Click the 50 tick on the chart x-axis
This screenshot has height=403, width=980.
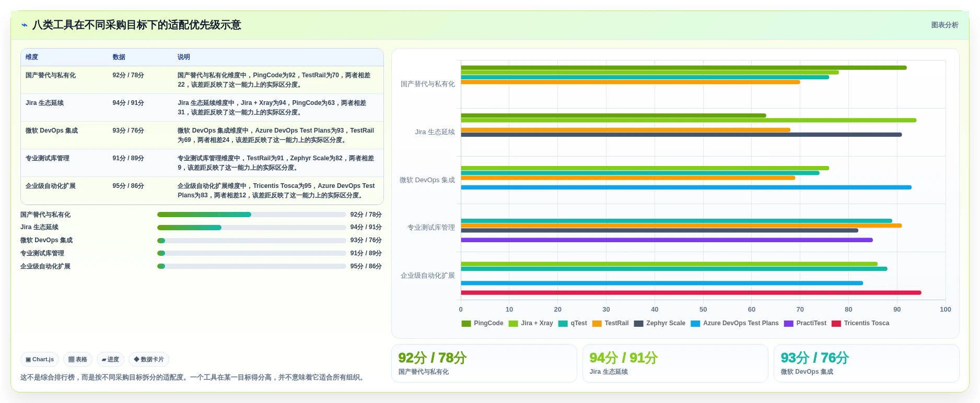click(703, 310)
